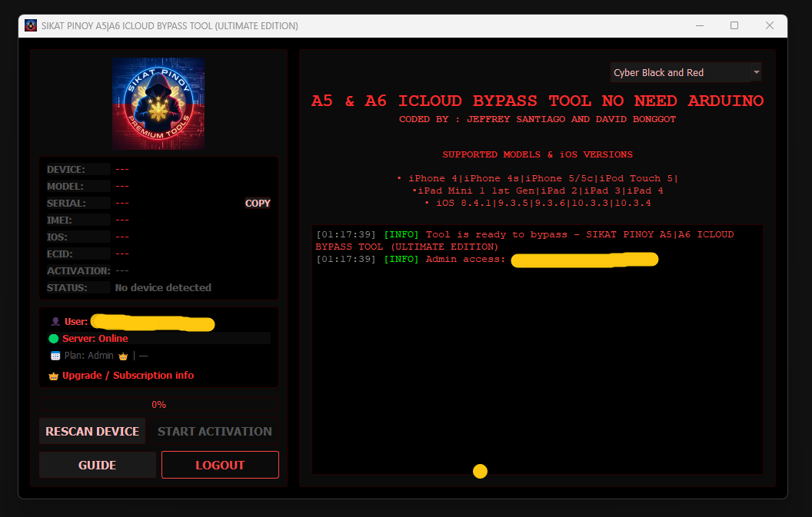Maximize the bypass tool window
Image resolution: width=812 pixels, height=517 pixels.
pos(734,25)
